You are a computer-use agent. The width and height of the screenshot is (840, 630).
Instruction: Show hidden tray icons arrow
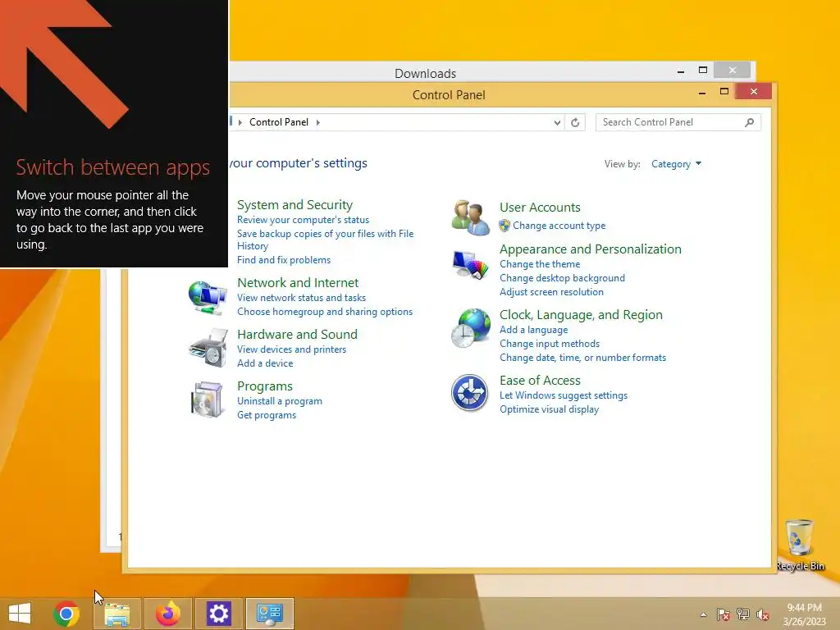tap(703, 614)
